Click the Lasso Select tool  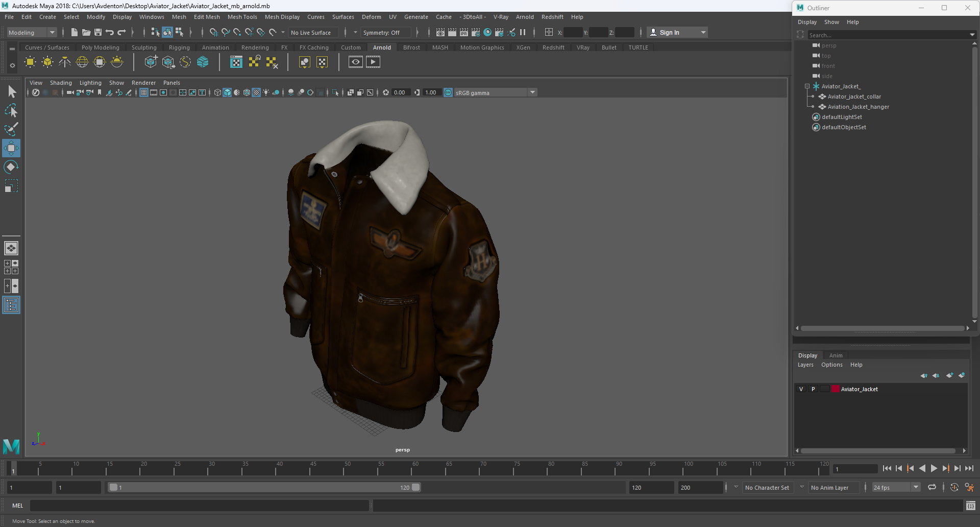coord(11,110)
